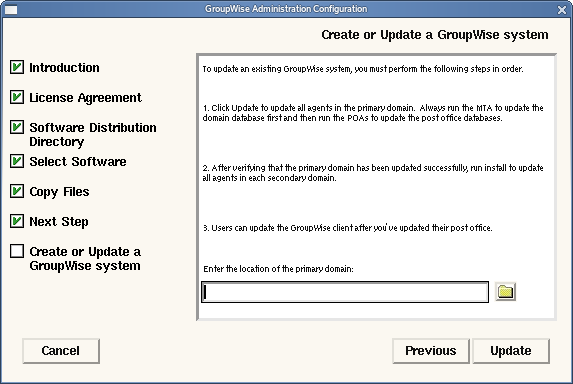Click the title bar text 'GroupWise Administration Configuration'
This screenshot has width=573, height=384.
(286, 9)
